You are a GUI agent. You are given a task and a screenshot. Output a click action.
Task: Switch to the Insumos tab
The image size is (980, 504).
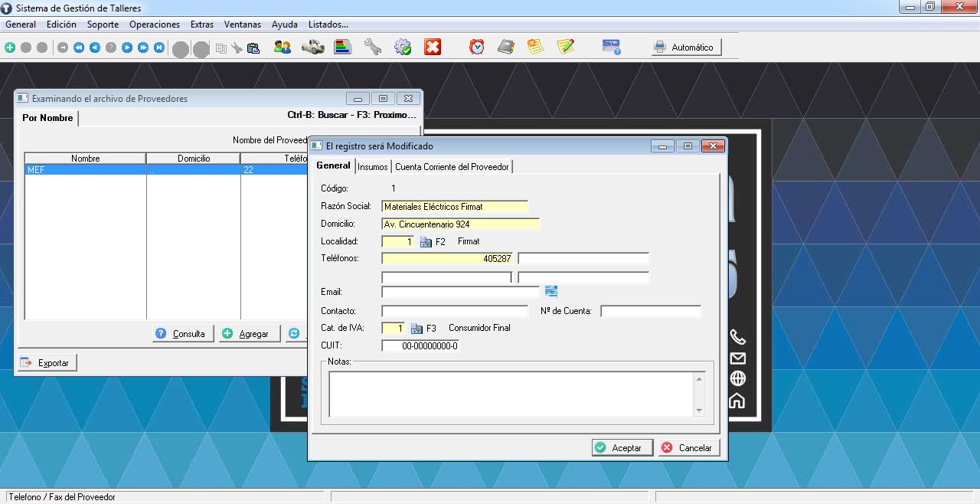(x=373, y=167)
